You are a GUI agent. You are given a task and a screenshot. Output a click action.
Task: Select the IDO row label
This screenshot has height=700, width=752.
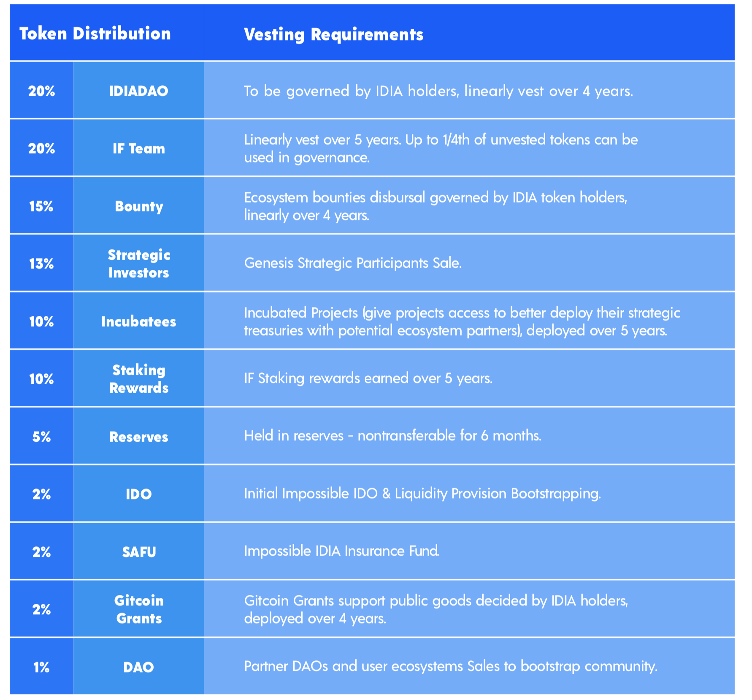pos(139,494)
